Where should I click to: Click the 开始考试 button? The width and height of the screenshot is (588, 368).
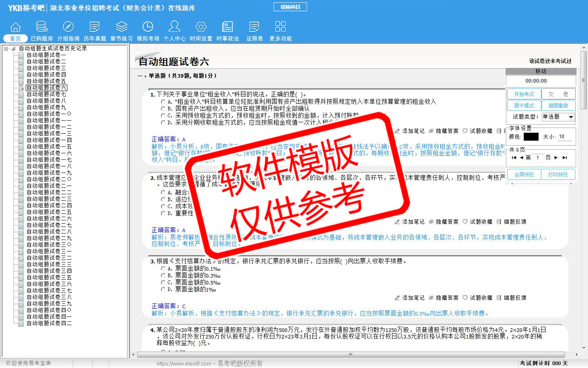tap(524, 94)
